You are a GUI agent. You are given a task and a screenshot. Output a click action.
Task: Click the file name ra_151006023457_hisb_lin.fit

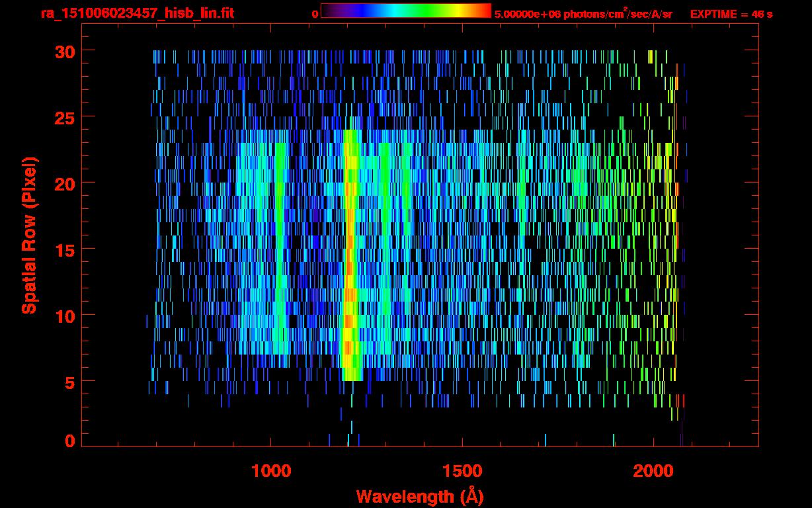(137, 13)
